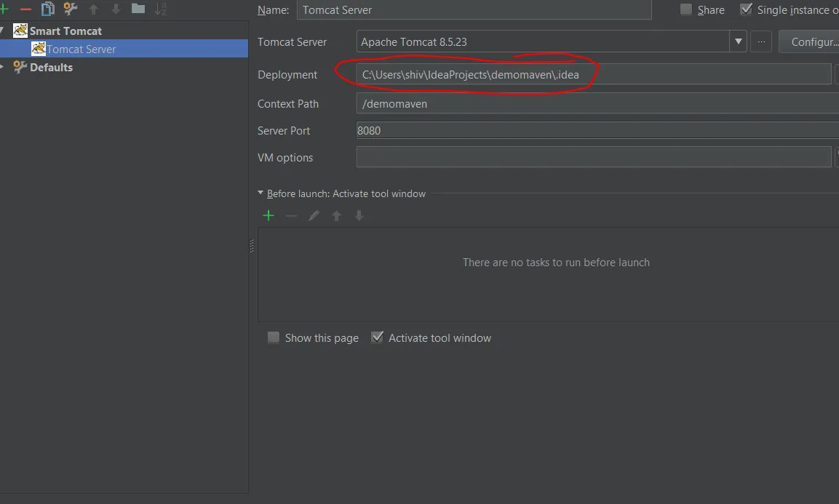The width and height of the screenshot is (839, 504).
Task: Remove the selected configuration with the red minus
Action: (x=25, y=9)
